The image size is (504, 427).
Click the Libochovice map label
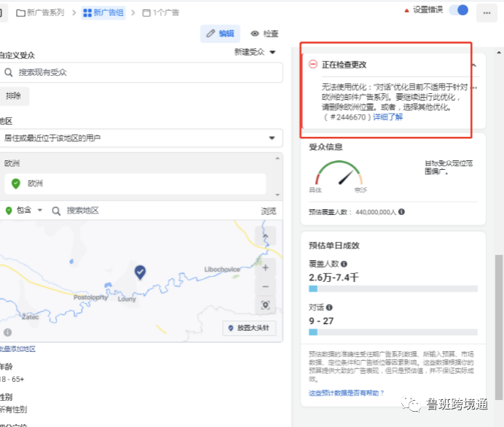tap(222, 269)
